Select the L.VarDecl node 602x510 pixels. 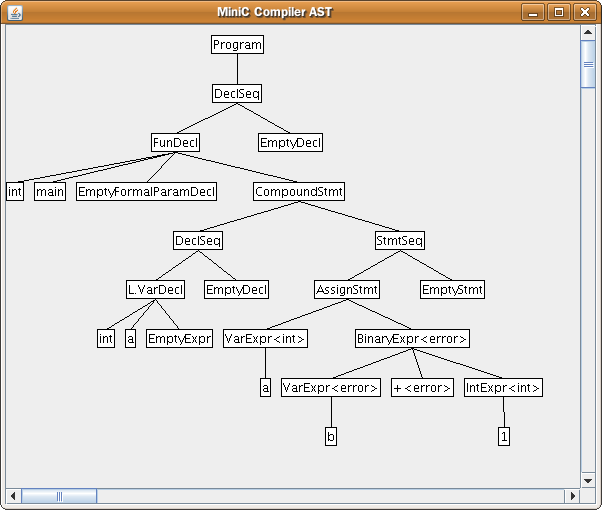pyautogui.click(x=155, y=290)
